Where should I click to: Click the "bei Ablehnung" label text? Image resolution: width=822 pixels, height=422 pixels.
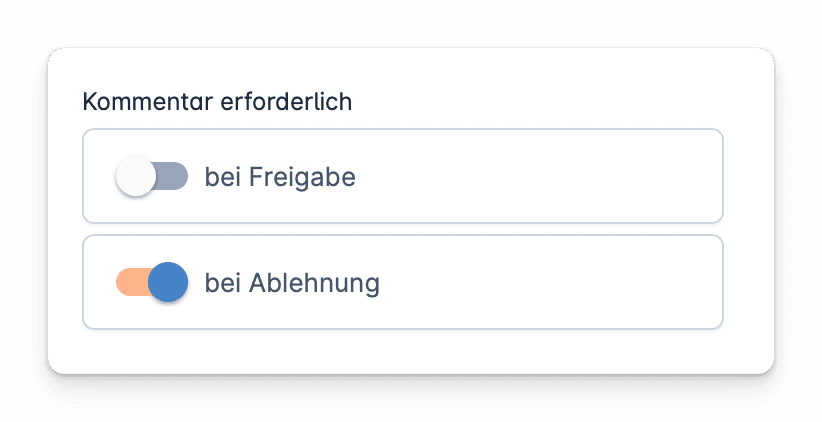[x=292, y=283]
